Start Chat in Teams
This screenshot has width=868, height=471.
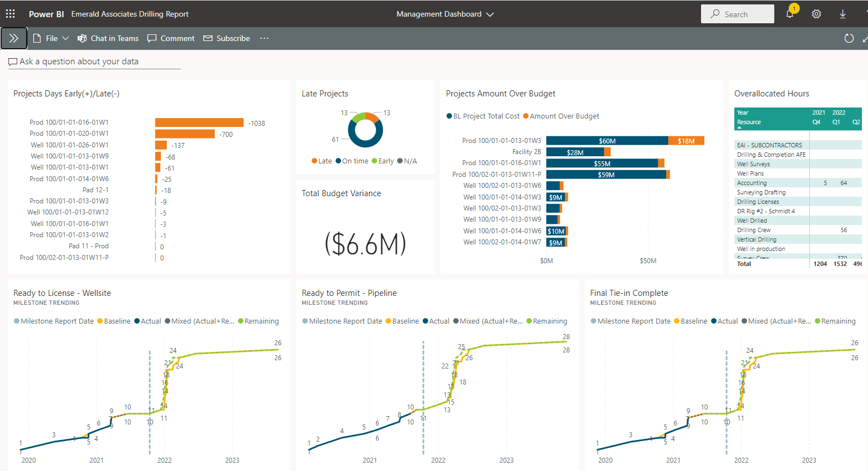(x=108, y=38)
